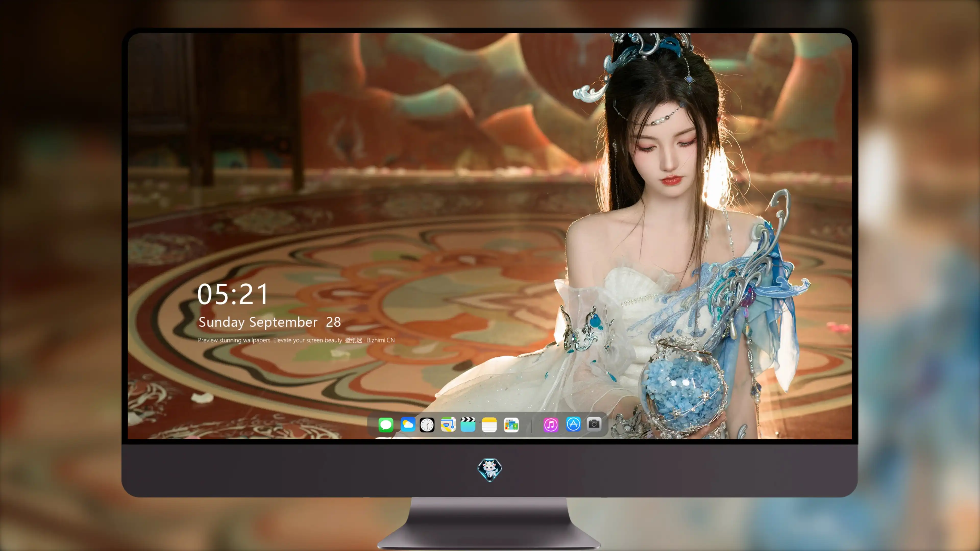Launch the Maps app from dock
Image resolution: width=980 pixels, height=551 pixels.
(448, 424)
